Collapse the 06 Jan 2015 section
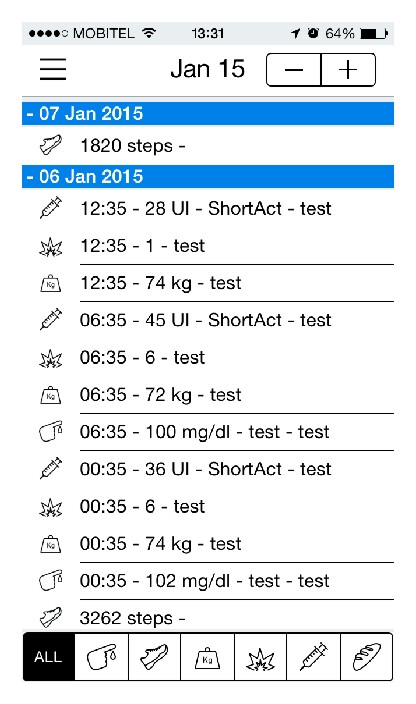Viewport: 416px width, 704px height. pos(208,176)
